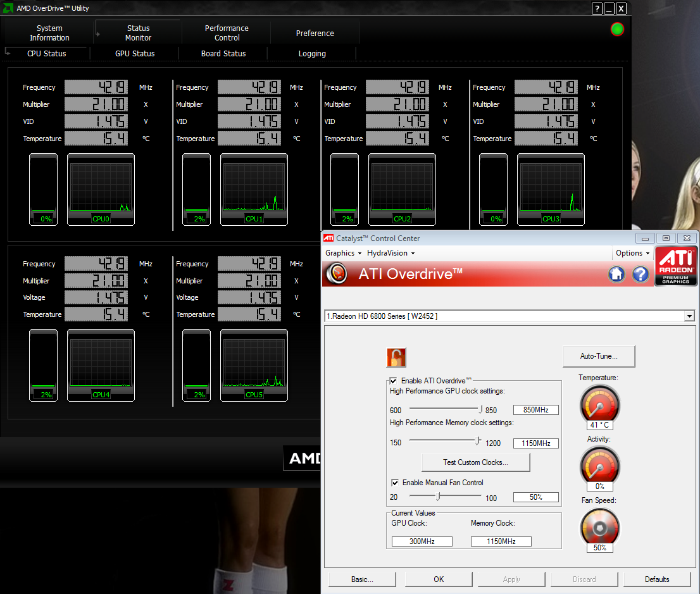Viewport: 700px width, 594px height.
Task: Click the 41 °C temperature reading
Action: coord(599,425)
